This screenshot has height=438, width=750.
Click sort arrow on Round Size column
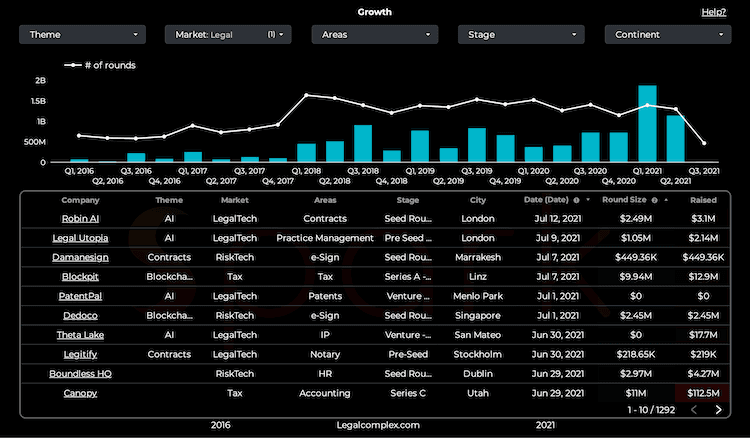666,200
